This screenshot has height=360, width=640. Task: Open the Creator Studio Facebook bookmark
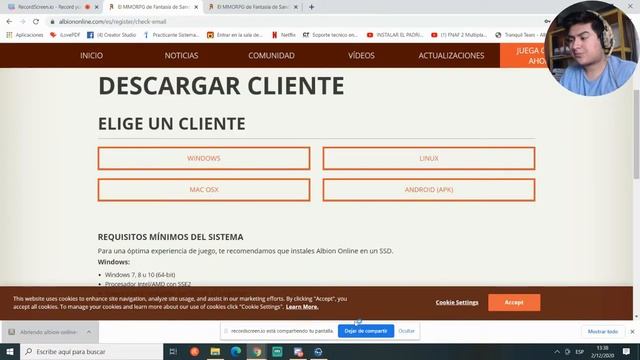click(111, 35)
